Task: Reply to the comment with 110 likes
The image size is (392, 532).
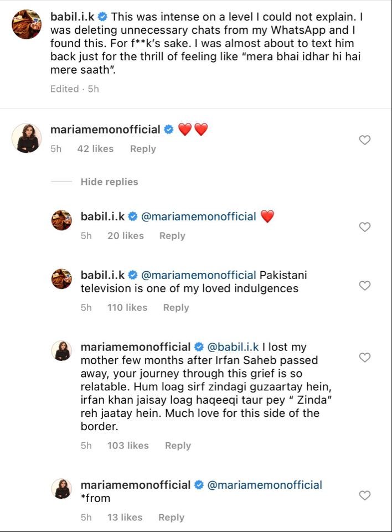Action: 176,308
